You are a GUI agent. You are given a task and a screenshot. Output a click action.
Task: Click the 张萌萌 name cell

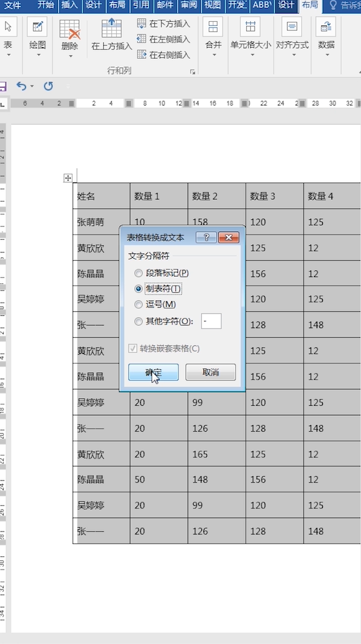102,222
